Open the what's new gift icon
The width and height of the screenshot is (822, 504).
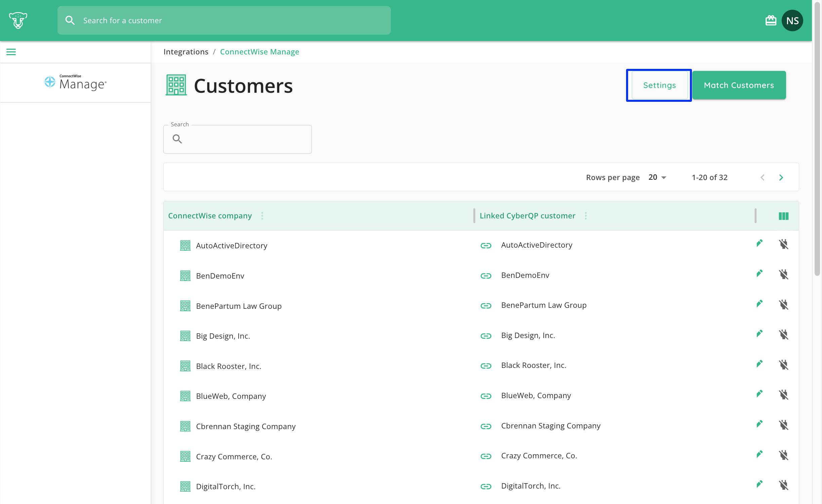771,21
